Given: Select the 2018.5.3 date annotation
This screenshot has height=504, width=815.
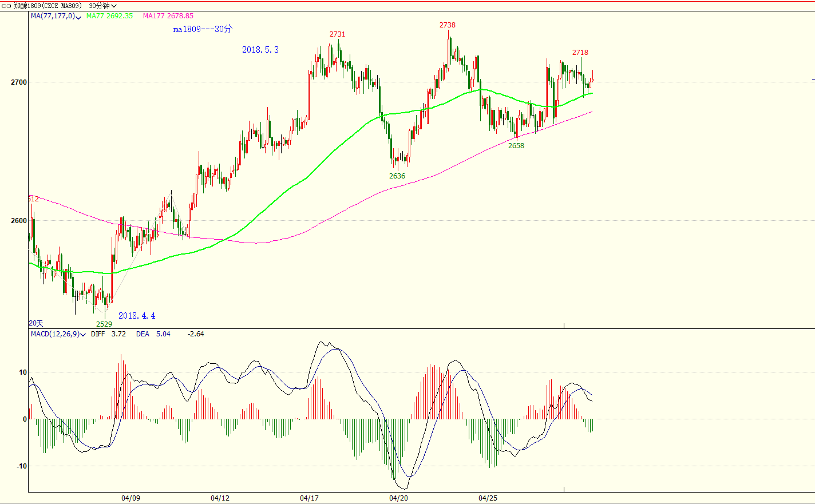Looking at the screenshot, I should [260, 50].
